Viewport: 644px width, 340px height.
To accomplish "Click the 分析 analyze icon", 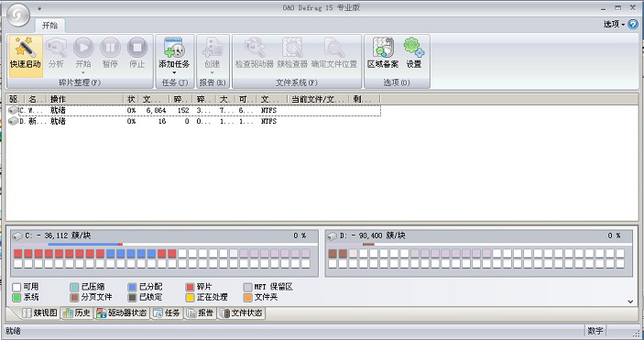I will (56, 48).
